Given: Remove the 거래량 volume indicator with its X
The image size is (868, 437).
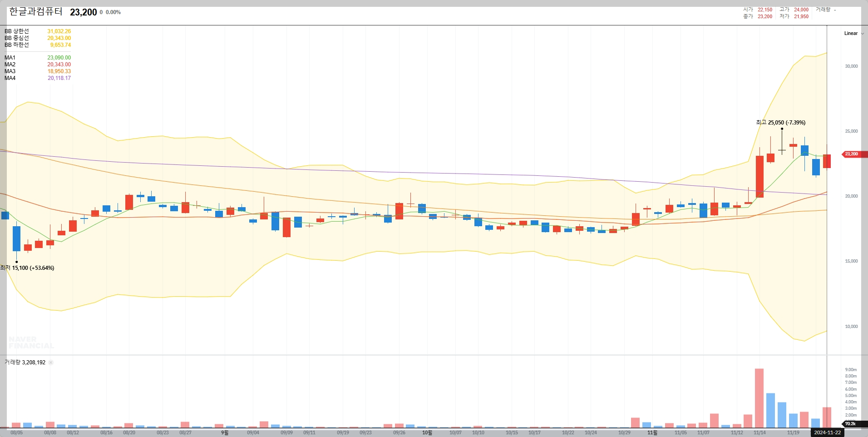Looking at the screenshot, I should coord(51,363).
